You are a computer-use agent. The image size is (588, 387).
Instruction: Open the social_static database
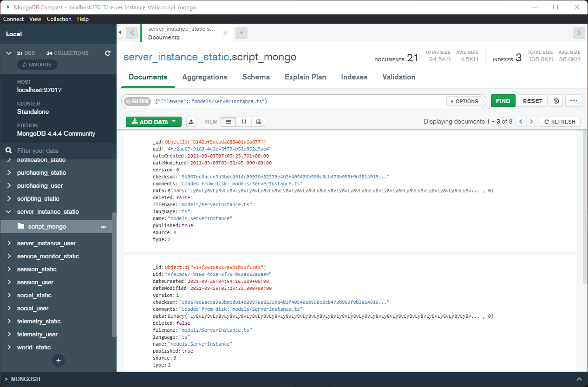point(34,295)
